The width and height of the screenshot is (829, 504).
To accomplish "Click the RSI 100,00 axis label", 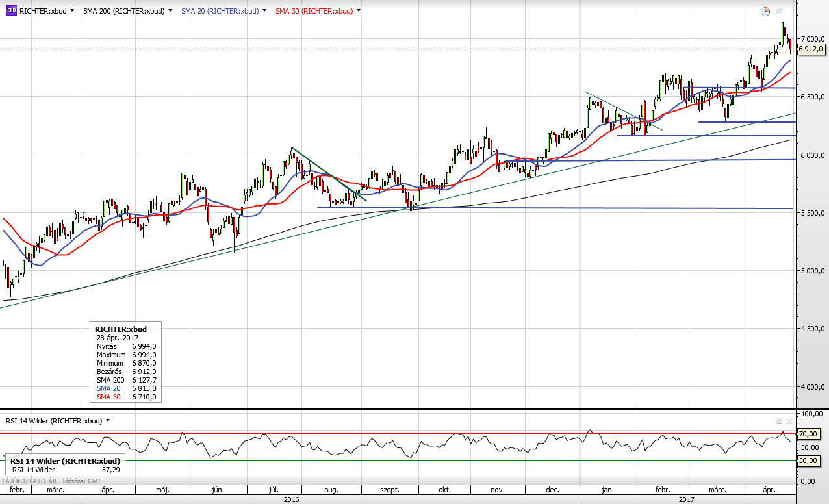I will [x=812, y=414].
